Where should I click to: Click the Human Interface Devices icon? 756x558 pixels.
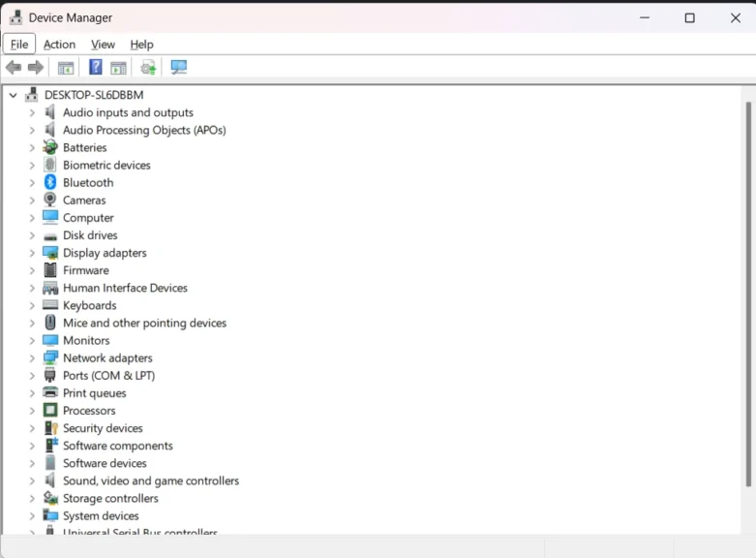coord(50,288)
